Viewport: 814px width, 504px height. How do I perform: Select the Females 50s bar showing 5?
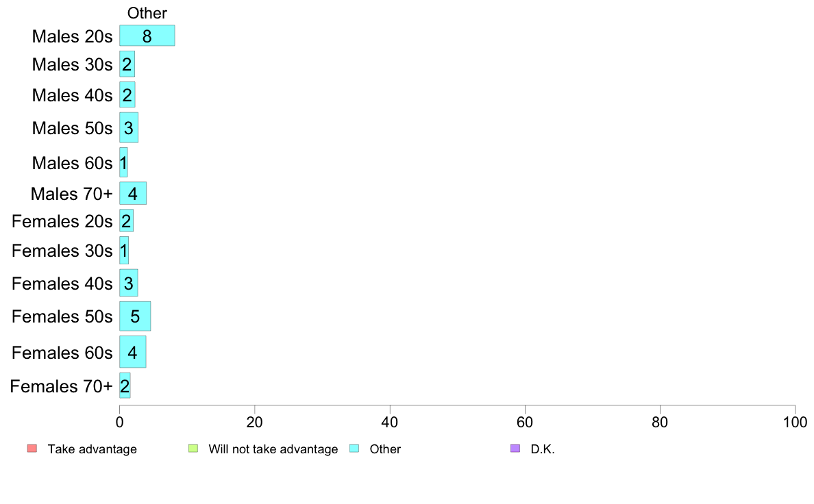tap(135, 316)
